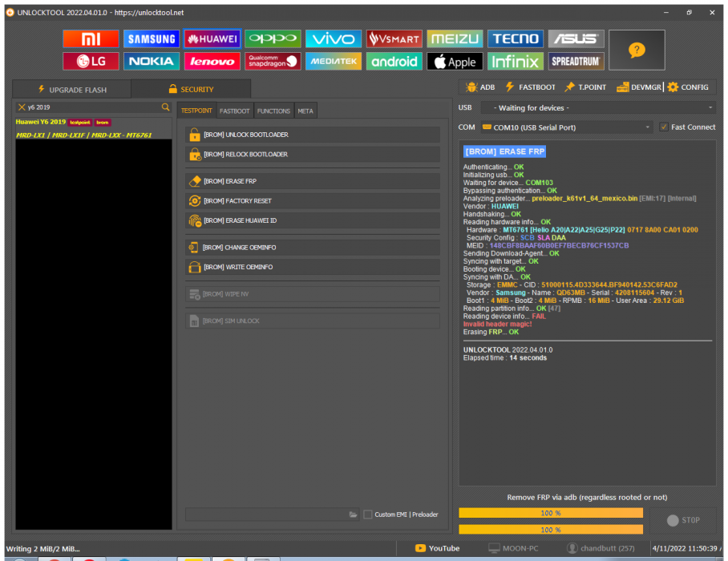Select the Android brand icon
This screenshot has width=728, height=561.
click(x=394, y=61)
